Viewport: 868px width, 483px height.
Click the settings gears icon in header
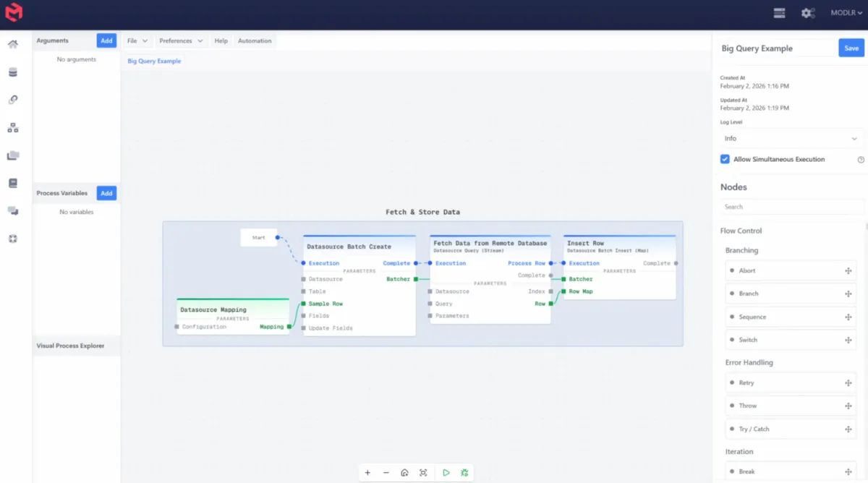tap(808, 13)
